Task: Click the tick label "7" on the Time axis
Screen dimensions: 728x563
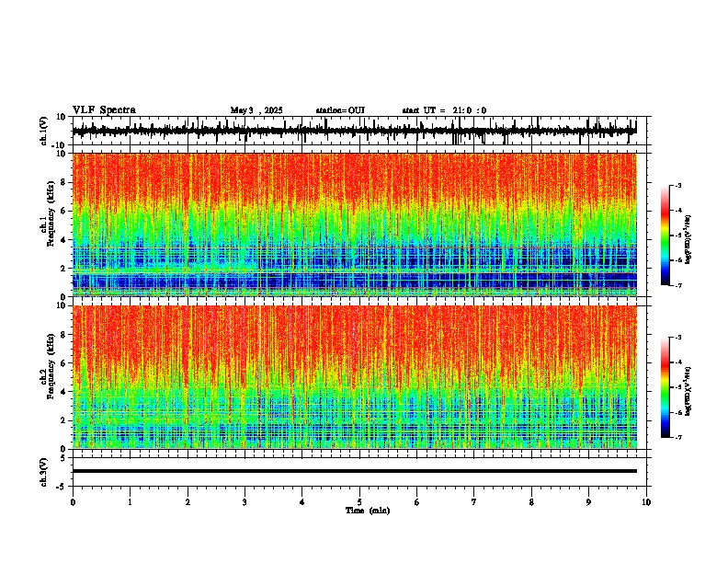Action: pyautogui.click(x=474, y=502)
